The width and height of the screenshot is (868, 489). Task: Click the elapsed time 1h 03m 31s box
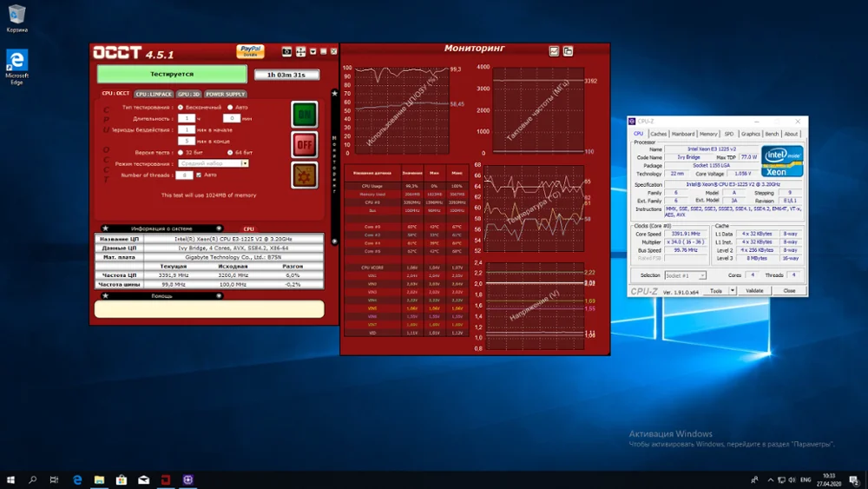(x=286, y=75)
